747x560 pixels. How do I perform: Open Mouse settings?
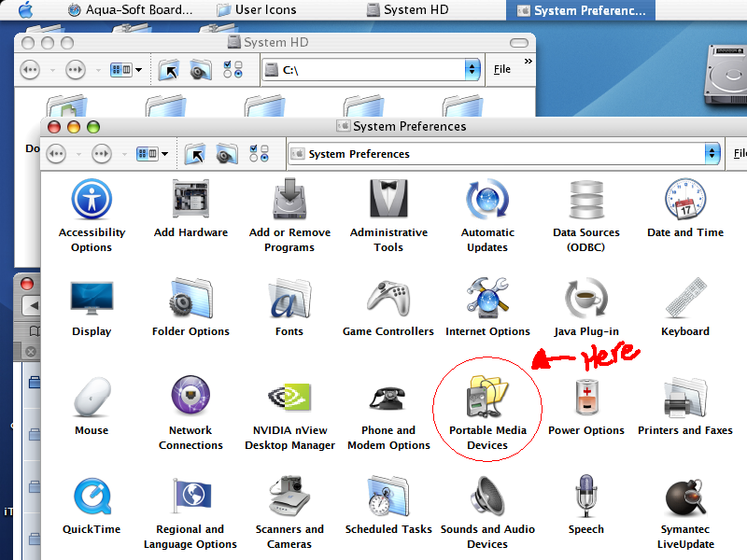point(92,406)
